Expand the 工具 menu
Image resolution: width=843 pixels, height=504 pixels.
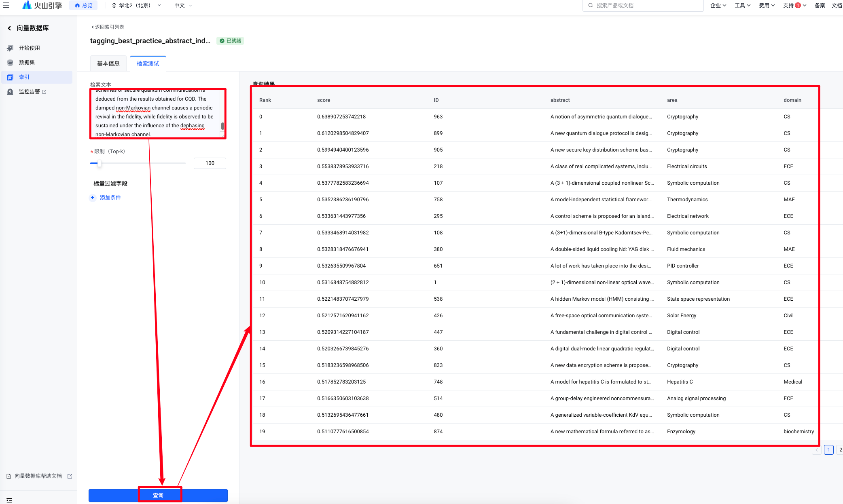pos(743,5)
